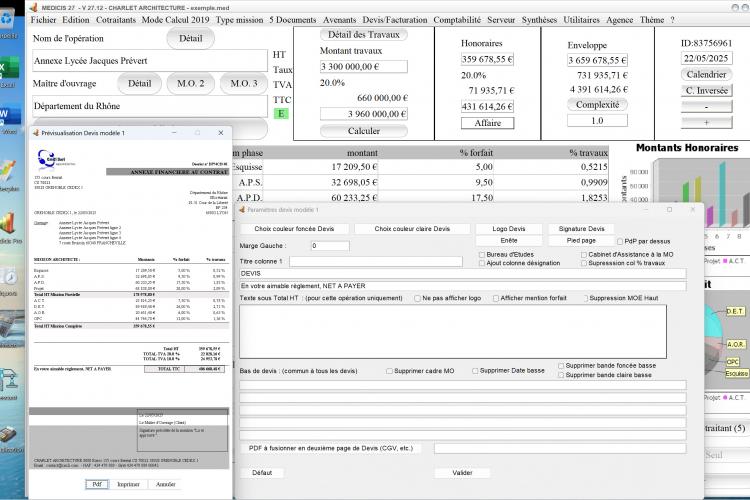Click the Calculer button
Viewport: 750px width, 500px height.
[x=364, y=131]
